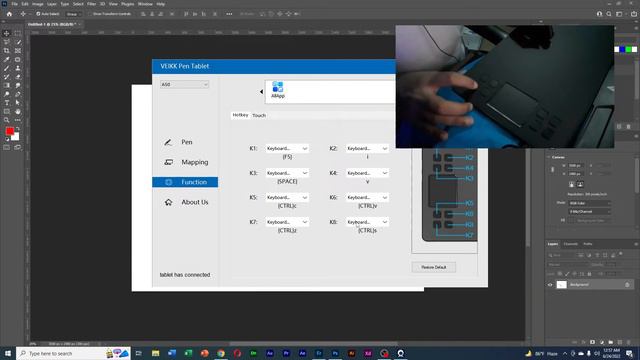Select the Eyedropper tool
640x360 pixels.
point(7,60)
